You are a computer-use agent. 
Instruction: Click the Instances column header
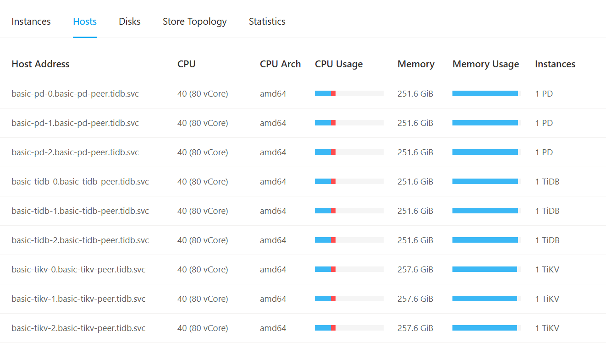[x=555, y=64]
